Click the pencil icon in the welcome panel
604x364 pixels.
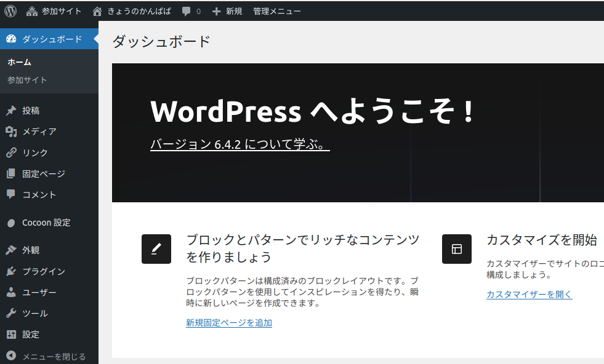[x=156, y=249]
